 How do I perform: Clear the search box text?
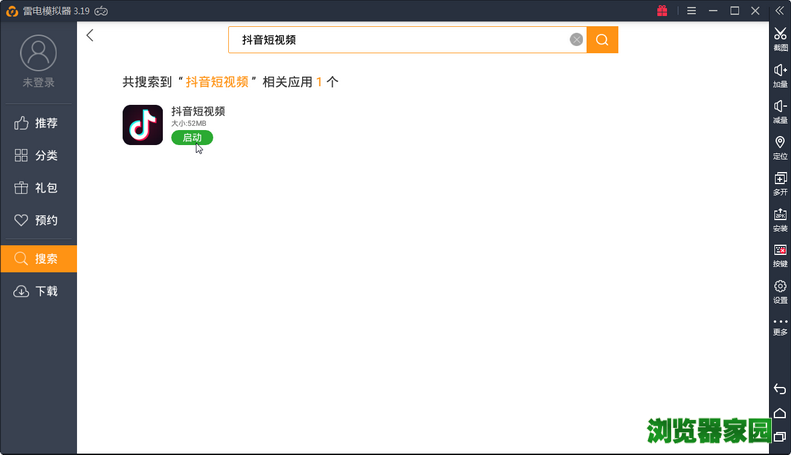pos(576,40)
